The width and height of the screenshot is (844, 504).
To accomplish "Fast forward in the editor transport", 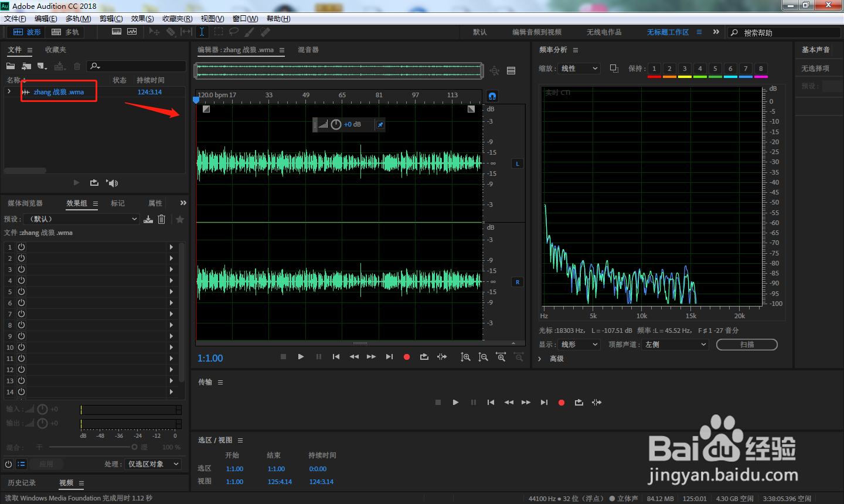I will (x=372, y=357).
